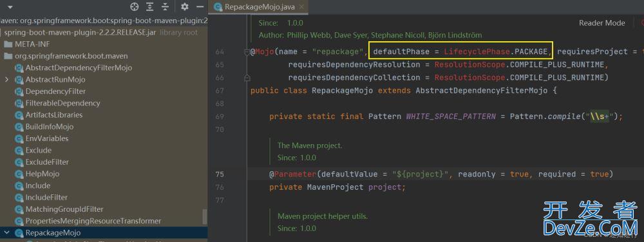Screen dimensions: 644x242
Task: Select org.springframework.boot.maven package
Action: click(71, 56)
